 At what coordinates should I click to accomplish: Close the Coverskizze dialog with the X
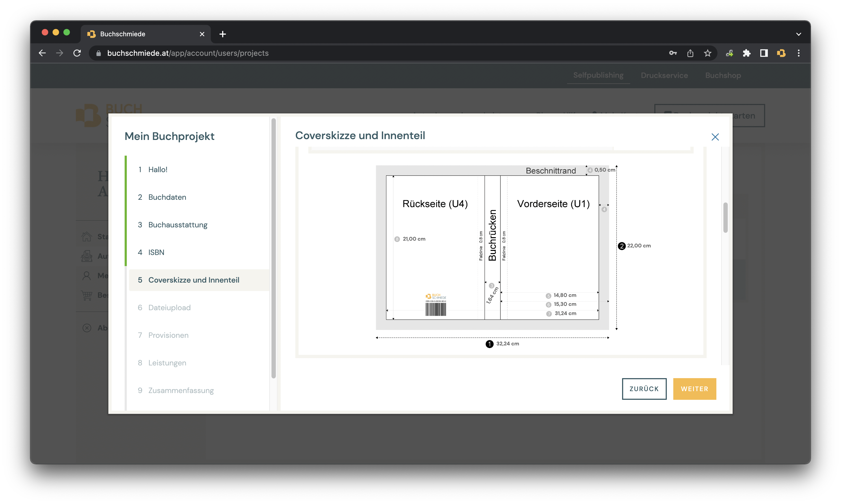715,137
